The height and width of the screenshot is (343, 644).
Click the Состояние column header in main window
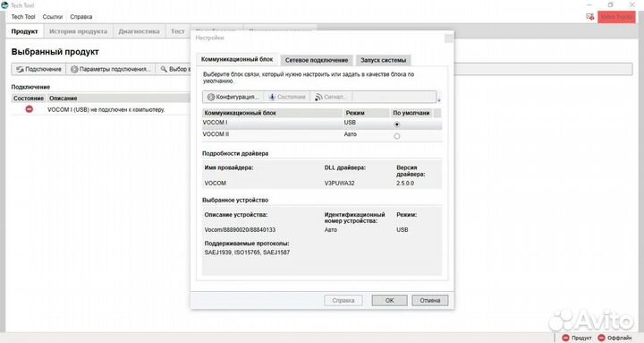tap(29, 99)
